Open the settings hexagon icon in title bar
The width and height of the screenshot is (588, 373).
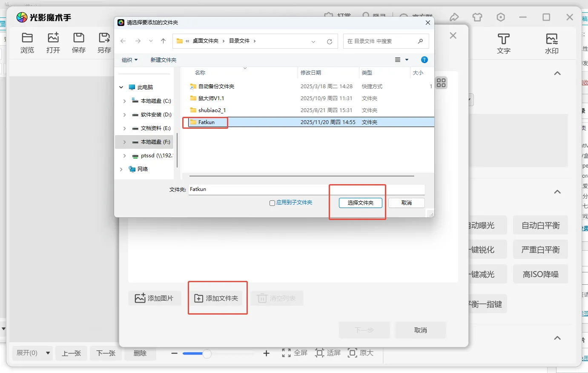click(501, 17)
